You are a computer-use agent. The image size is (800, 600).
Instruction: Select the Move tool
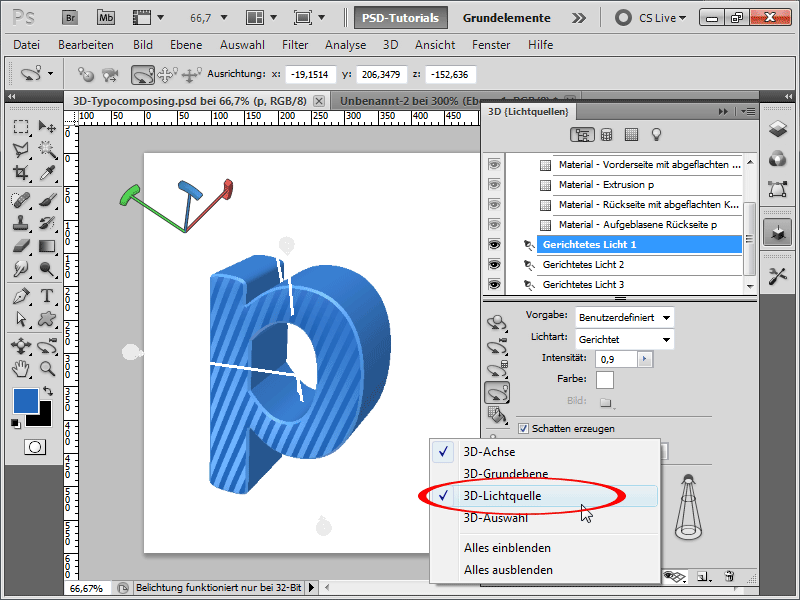point(47,127)
